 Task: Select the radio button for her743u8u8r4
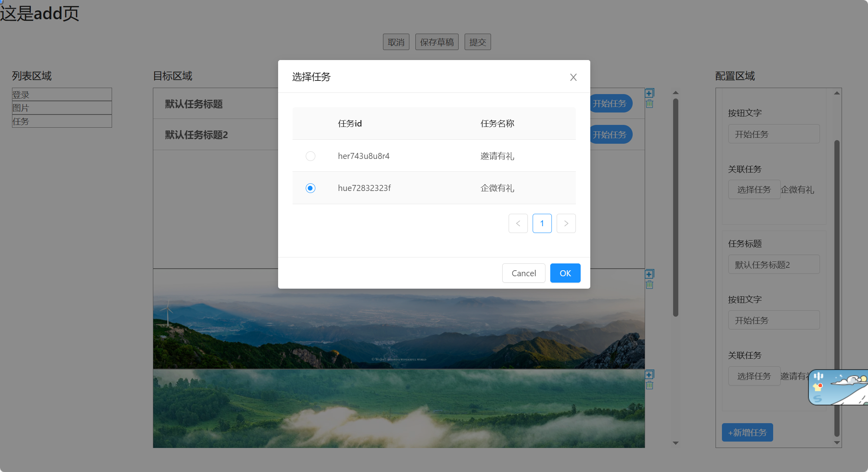(311, 156)
